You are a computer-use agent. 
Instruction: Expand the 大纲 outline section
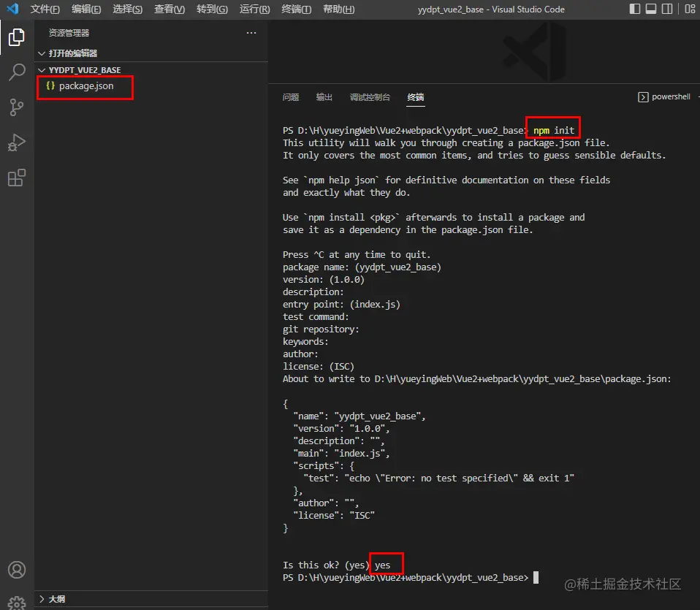(42, 599)
